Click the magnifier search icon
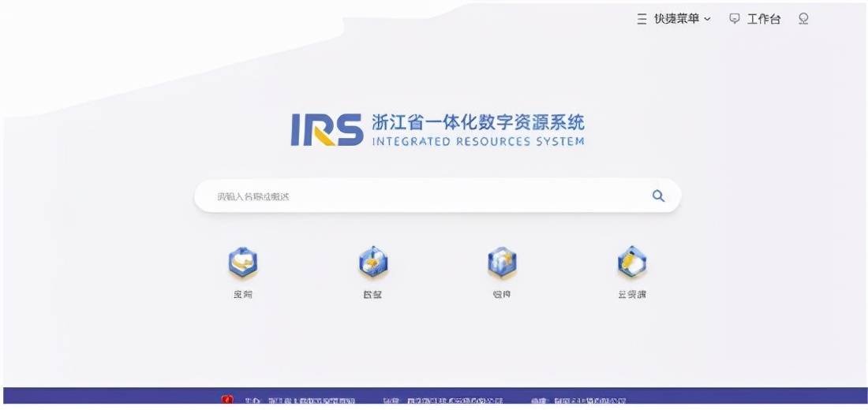868x410 pixels. click(x=658, y=196)
